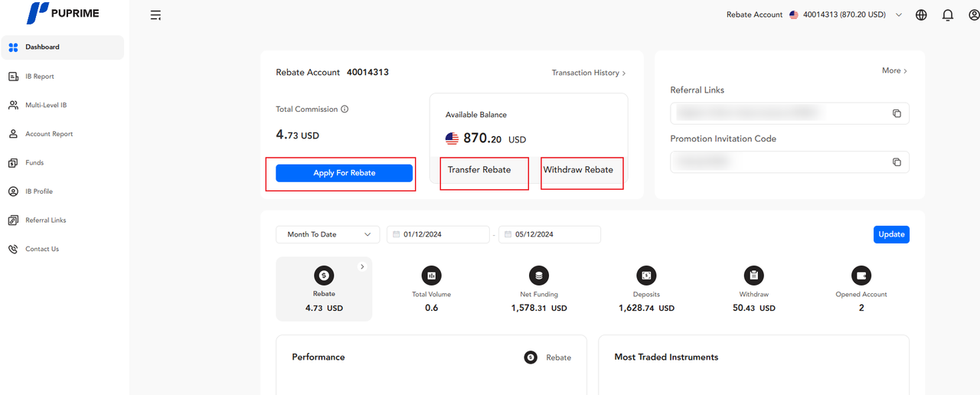The image size is (980, 395).
Task: Copy the Referral Links URL
Action: coord(897,113)
